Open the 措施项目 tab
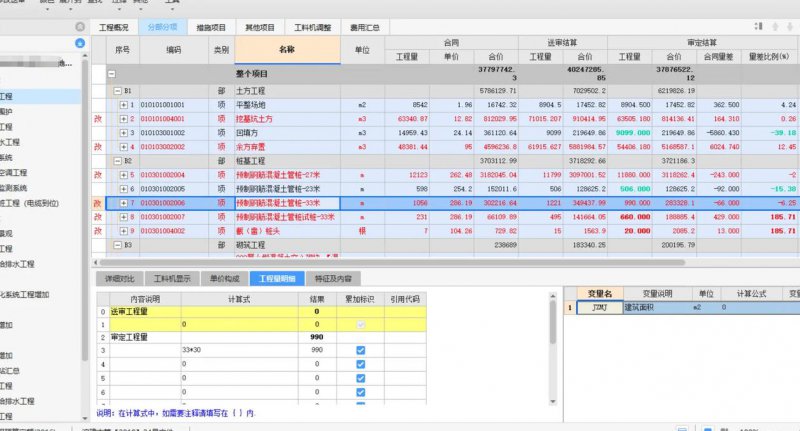This screenshot has width=800, height=431. click(211, 28)
